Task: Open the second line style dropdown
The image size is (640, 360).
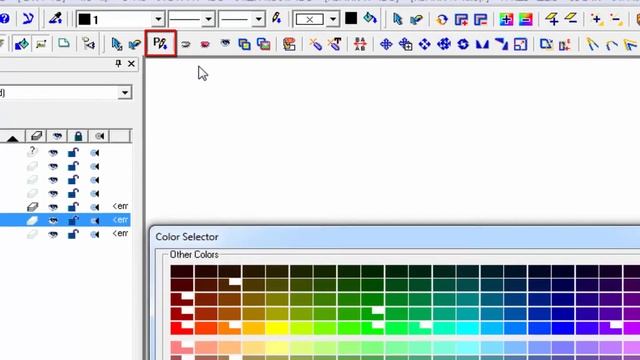Action: coord(258,19)
